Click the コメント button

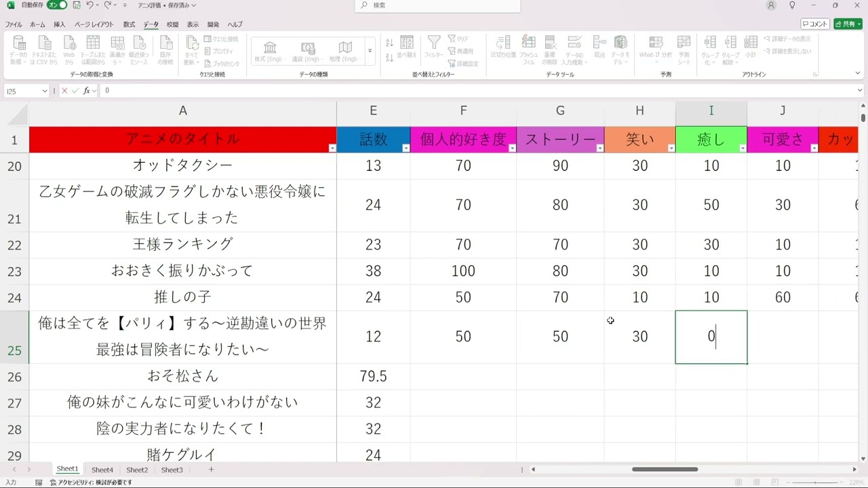pyautogui.click(x=814, y=23)
